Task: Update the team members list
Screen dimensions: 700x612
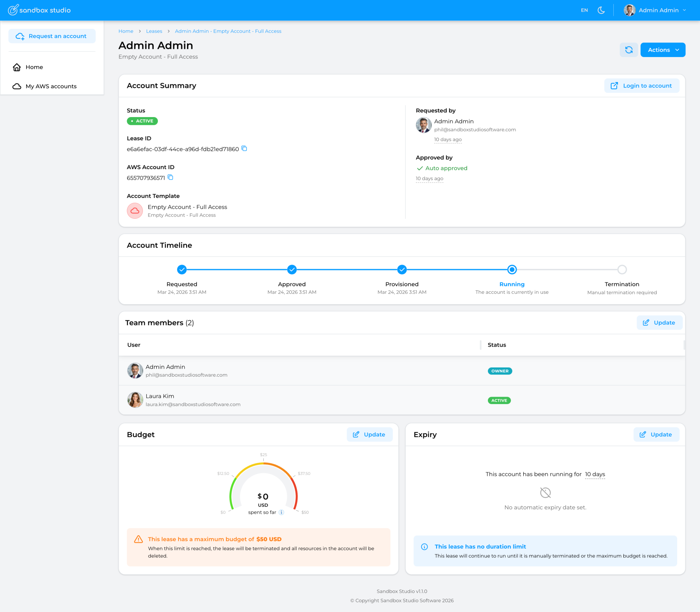Action: 659,323
